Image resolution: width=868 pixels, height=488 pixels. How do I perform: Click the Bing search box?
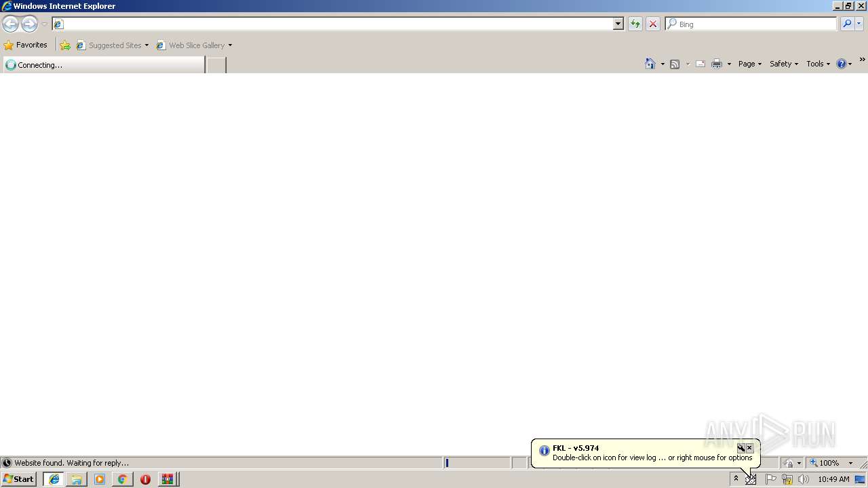(751, 24)
